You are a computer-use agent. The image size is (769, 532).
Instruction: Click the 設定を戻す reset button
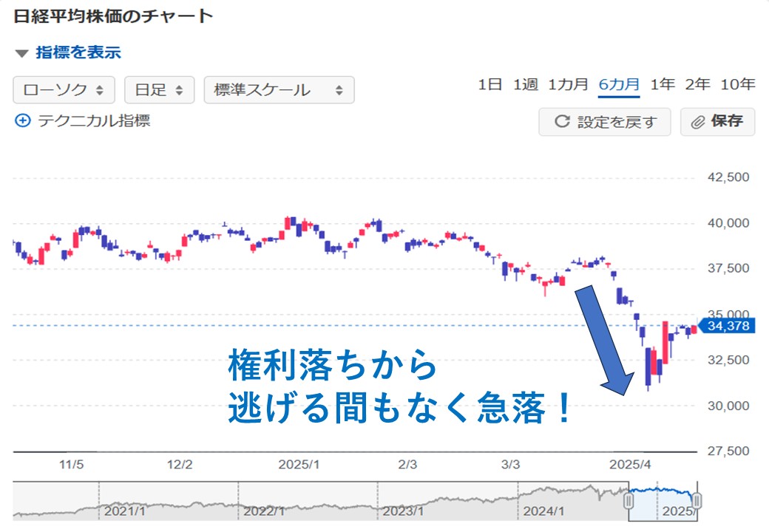pyautogui.click(x=605, y=122)
